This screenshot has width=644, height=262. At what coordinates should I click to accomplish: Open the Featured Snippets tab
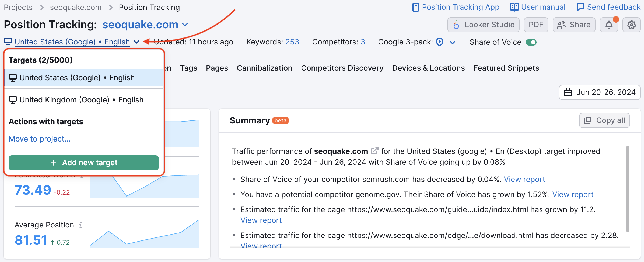pyautogui.click(x=506, y=68)
